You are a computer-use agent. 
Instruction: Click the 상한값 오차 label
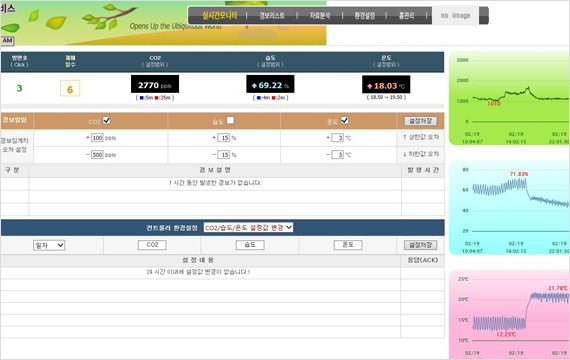(421, 137)
